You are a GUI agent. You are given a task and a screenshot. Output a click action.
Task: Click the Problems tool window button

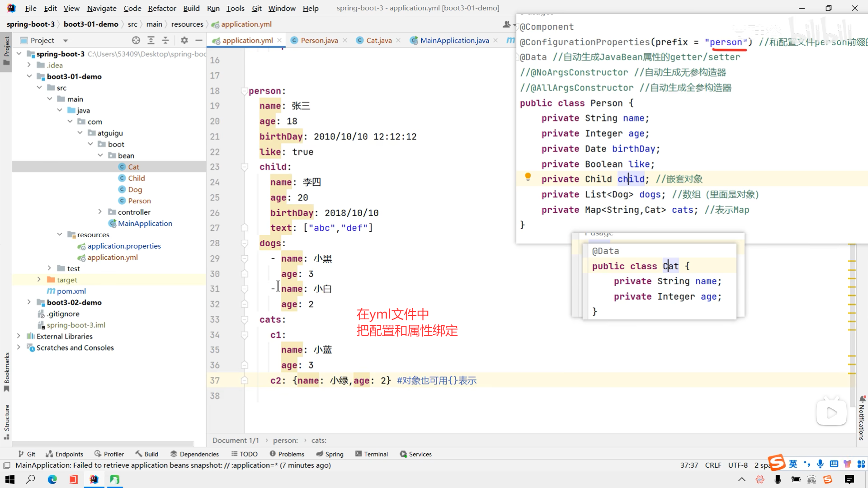pyautogui.click(x=287, y=454)
